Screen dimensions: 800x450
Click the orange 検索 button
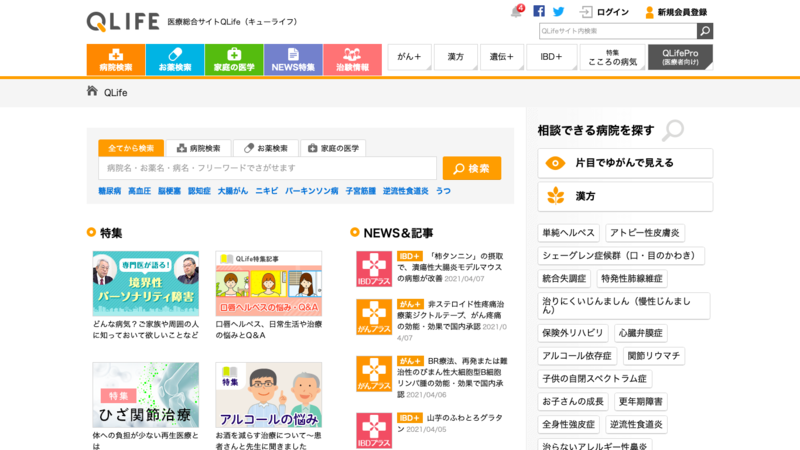coord(472,168)
